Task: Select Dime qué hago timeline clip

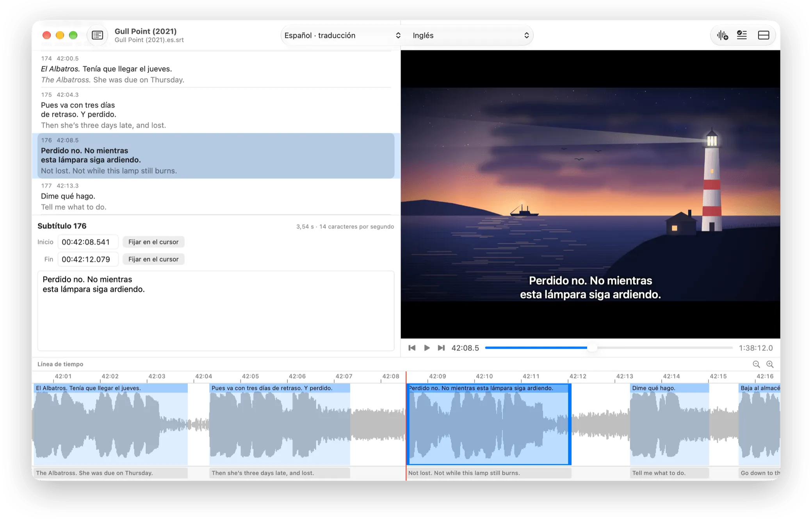Action: pos(670,424)
